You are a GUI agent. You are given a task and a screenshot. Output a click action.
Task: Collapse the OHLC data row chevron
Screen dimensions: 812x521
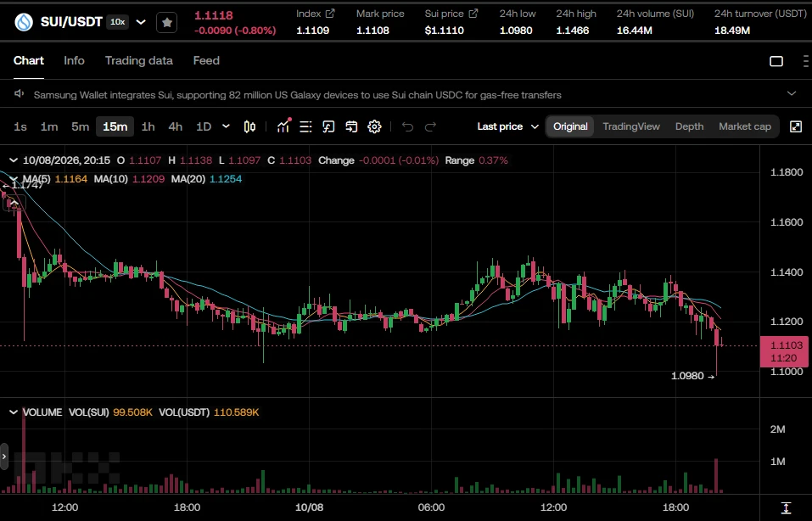coord(14,160)
